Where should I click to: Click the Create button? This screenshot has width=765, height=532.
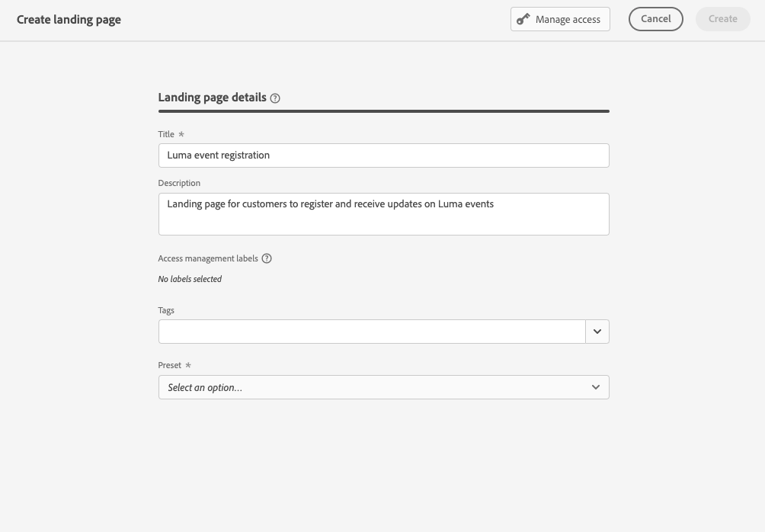click(722, 19)
